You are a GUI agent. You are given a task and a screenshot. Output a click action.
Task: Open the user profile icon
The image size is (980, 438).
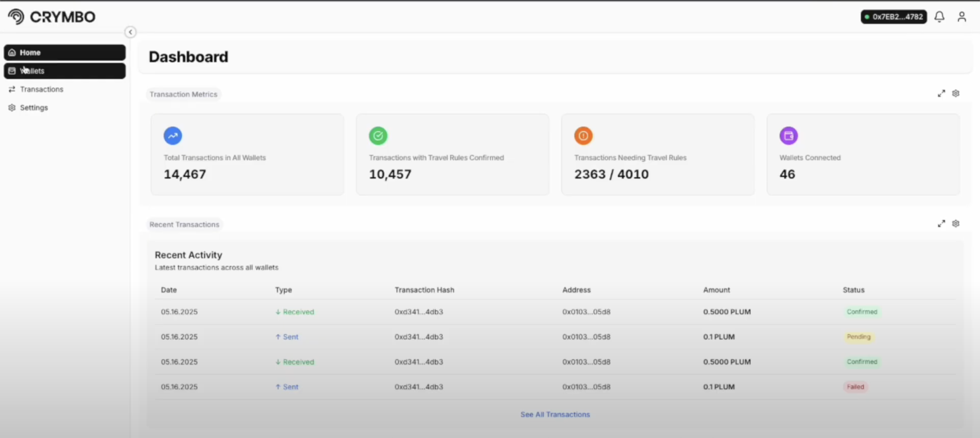tap(962, 17)
